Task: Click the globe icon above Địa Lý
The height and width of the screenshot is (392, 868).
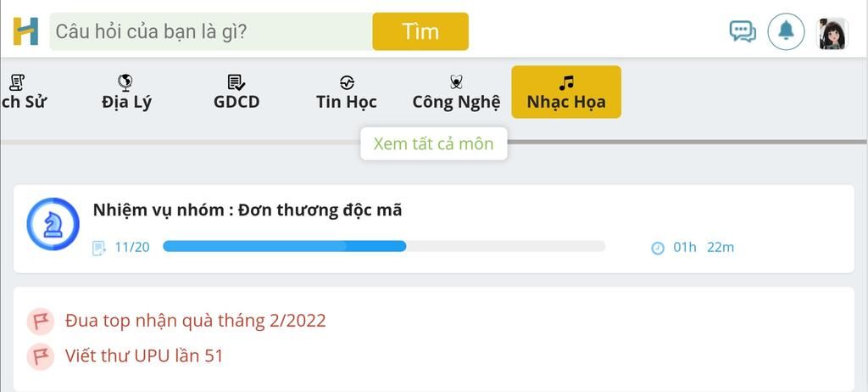Action: click(125, 83)
